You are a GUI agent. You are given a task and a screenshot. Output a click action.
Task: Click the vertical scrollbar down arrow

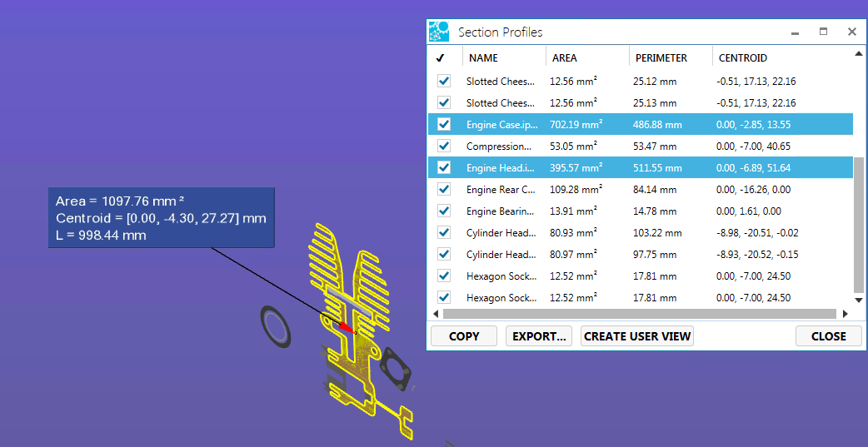(x=859, y=299)
